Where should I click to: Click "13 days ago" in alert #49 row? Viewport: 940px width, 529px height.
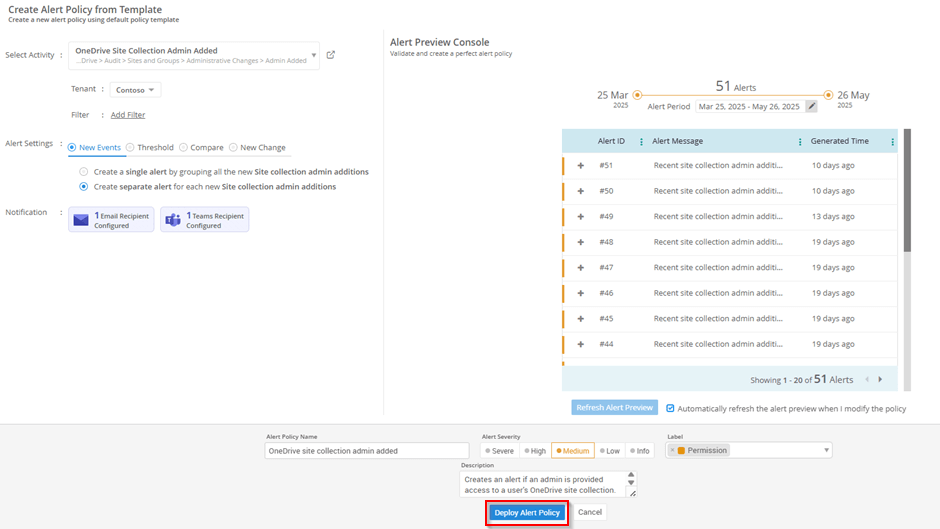[833, 217]
